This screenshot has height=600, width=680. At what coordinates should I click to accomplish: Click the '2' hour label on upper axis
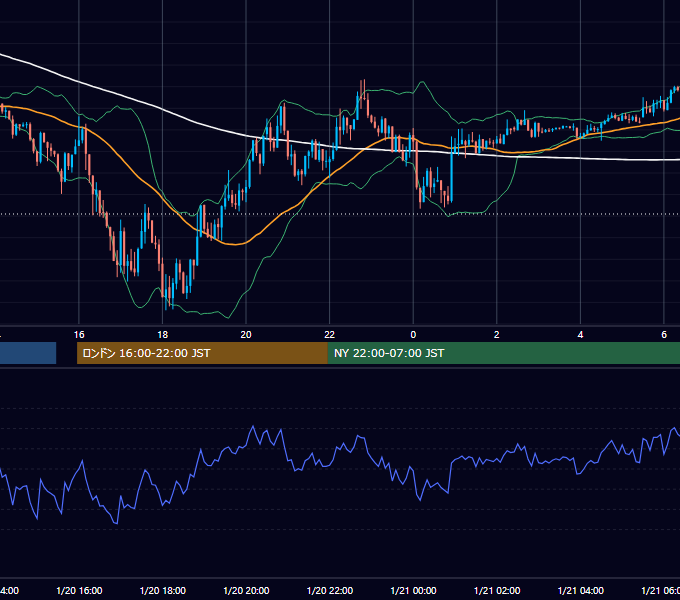(x=497, y=334)
